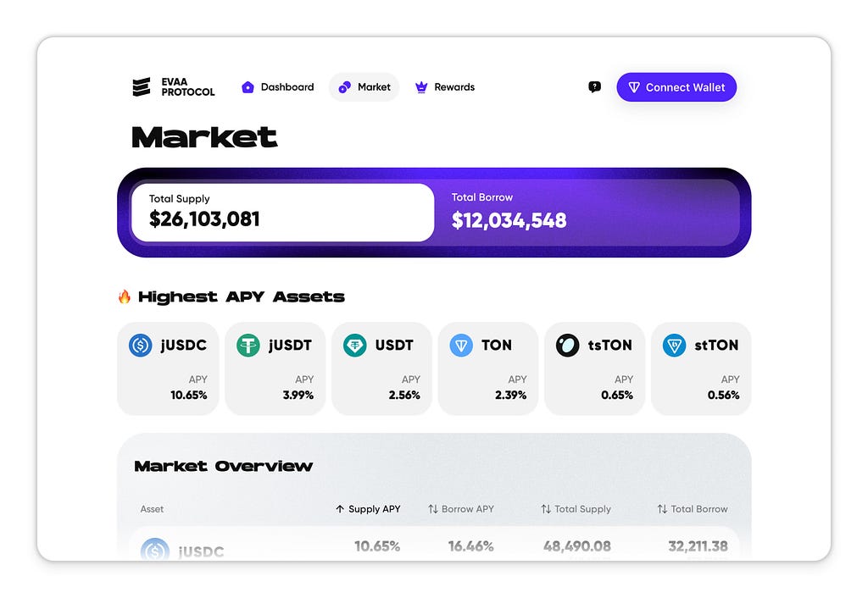
Task: Click the Connect Wallet button
Action: [676, 87]
